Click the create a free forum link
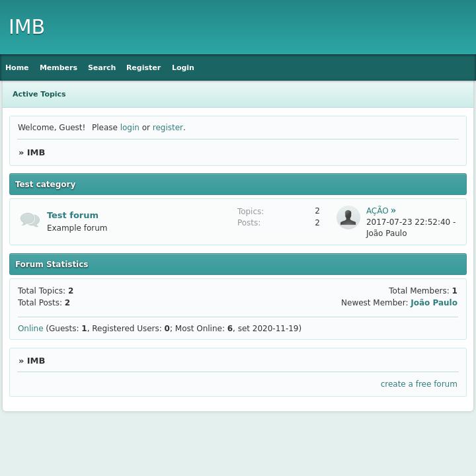 tap(418, 384)
